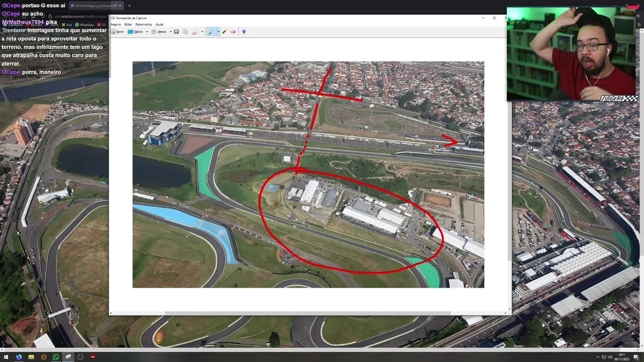Click the Atraso delay clock button

[x=159, y=32]
